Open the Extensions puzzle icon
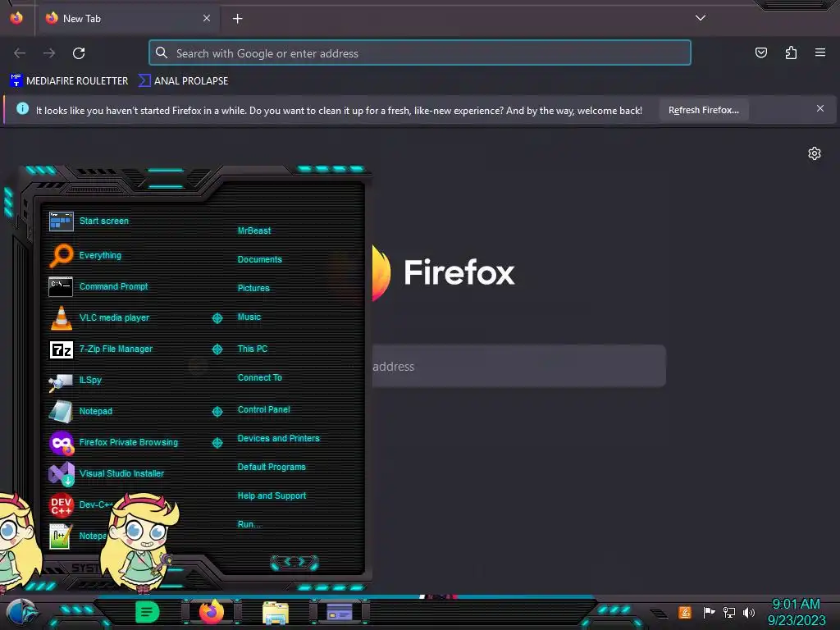The height and width of the screenshot is (630, 840). tap(792, 52)
